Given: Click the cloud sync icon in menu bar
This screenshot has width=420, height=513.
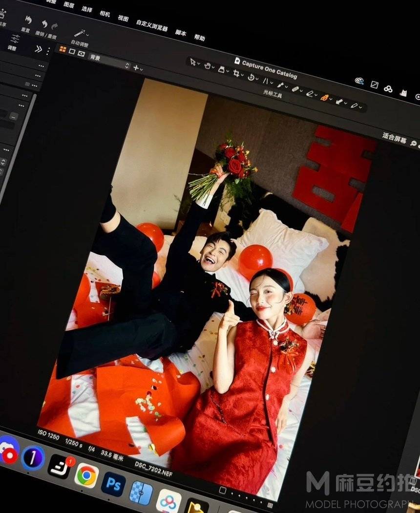Looking at the screenshot, I should (x=359, y=81).
